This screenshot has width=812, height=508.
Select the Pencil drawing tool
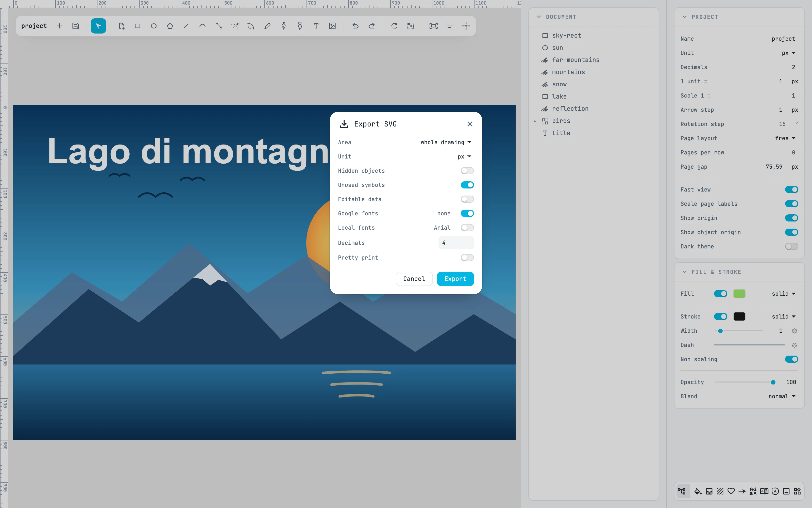267,26
